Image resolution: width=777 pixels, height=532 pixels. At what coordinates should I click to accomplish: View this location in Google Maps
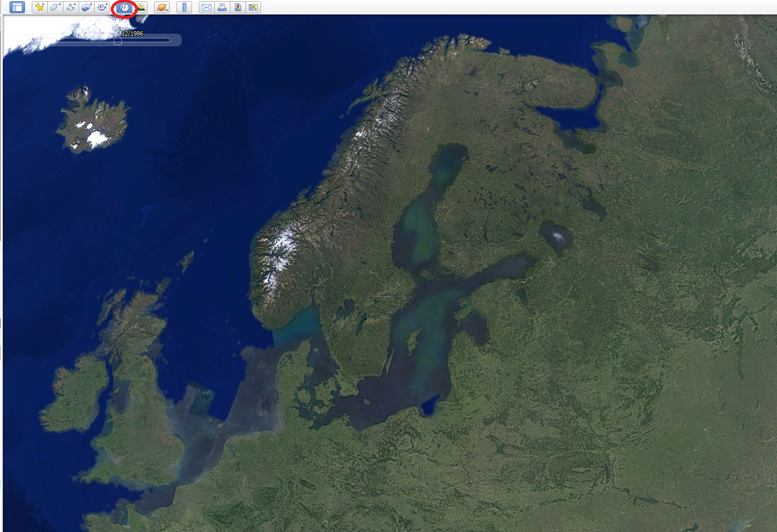click(x=253, y=7)
